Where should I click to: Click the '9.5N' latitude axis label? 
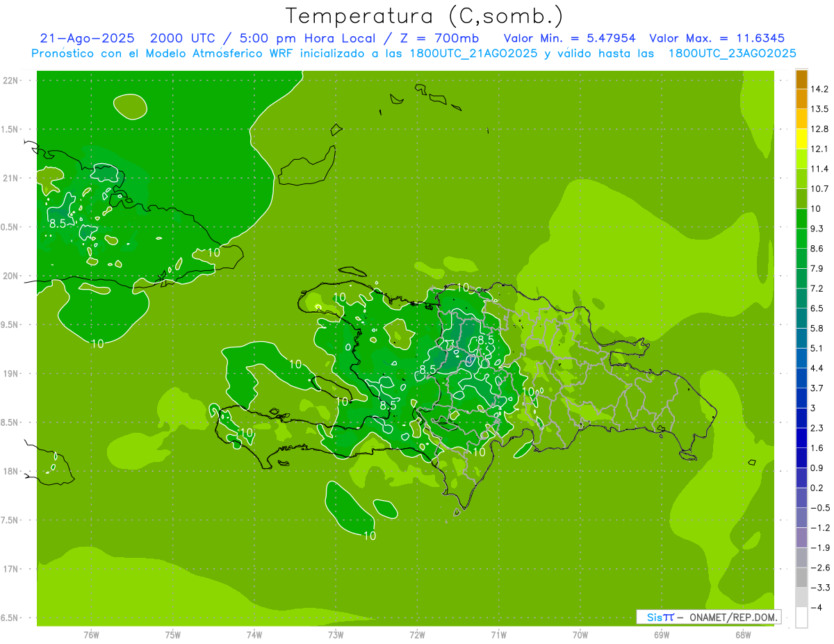[10, 324]
